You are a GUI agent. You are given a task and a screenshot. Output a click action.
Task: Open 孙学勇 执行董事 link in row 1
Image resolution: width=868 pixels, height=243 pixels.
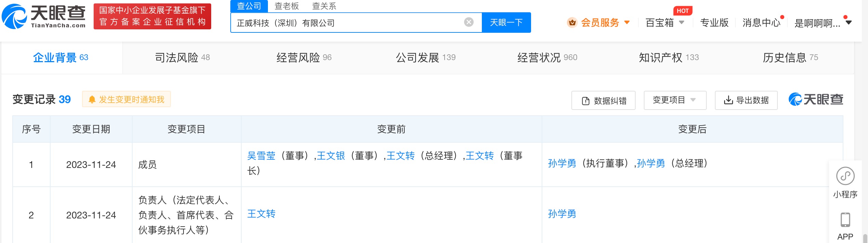pos(562,163)
